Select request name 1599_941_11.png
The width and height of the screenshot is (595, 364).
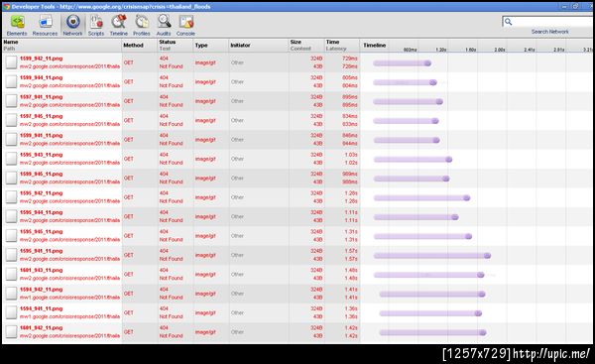pos(41,136)
